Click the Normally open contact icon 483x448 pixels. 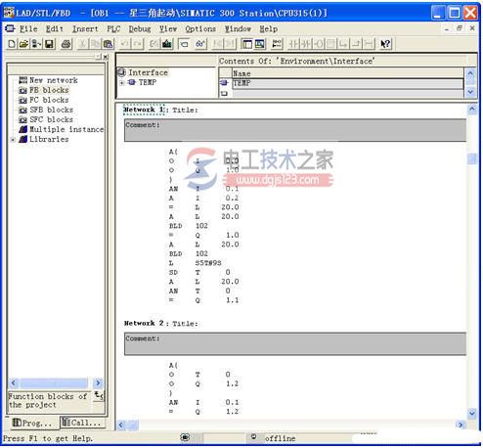293,44
